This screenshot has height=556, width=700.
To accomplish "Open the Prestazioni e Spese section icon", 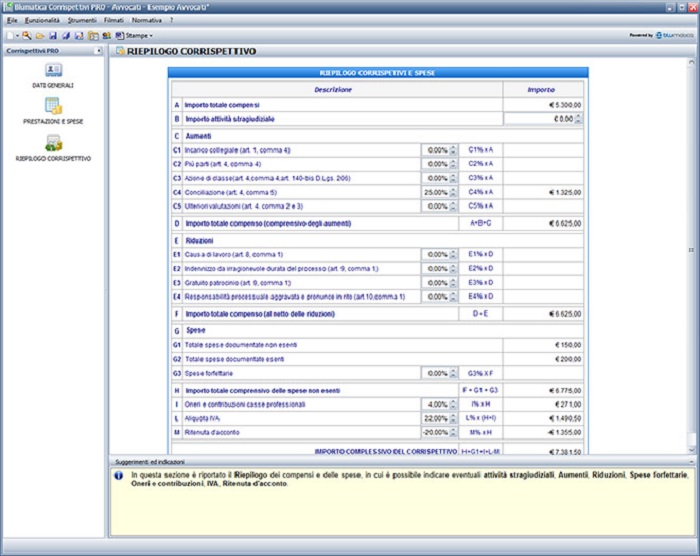I will (x=53, y=106).
